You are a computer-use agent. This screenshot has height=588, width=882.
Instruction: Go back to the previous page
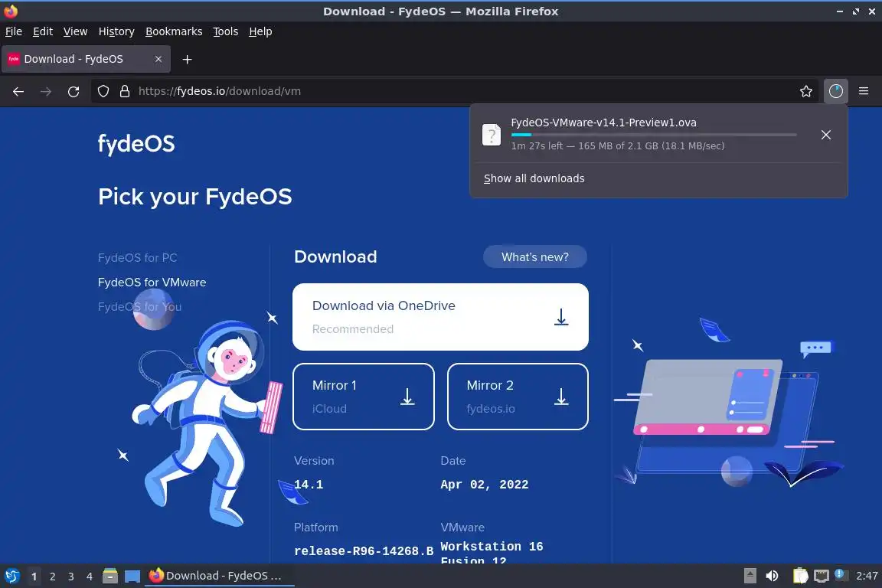point(18,91)
